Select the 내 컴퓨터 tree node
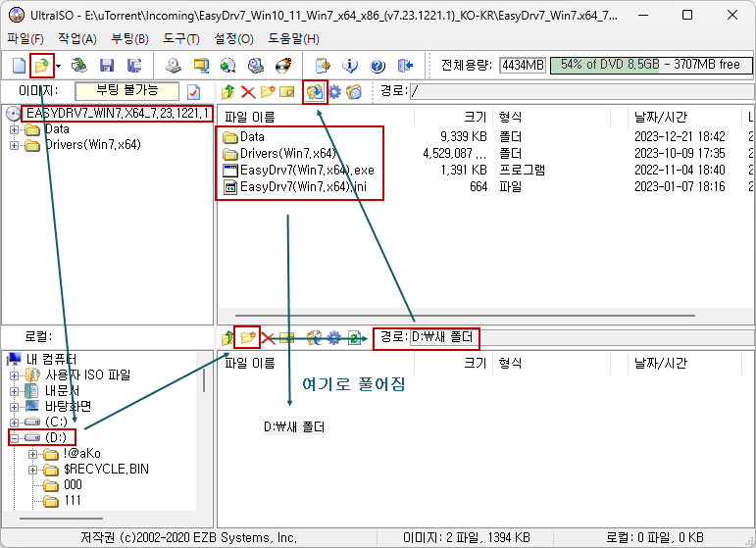The width and height of the screenshot is (756, 548). [x=51, y=359]
